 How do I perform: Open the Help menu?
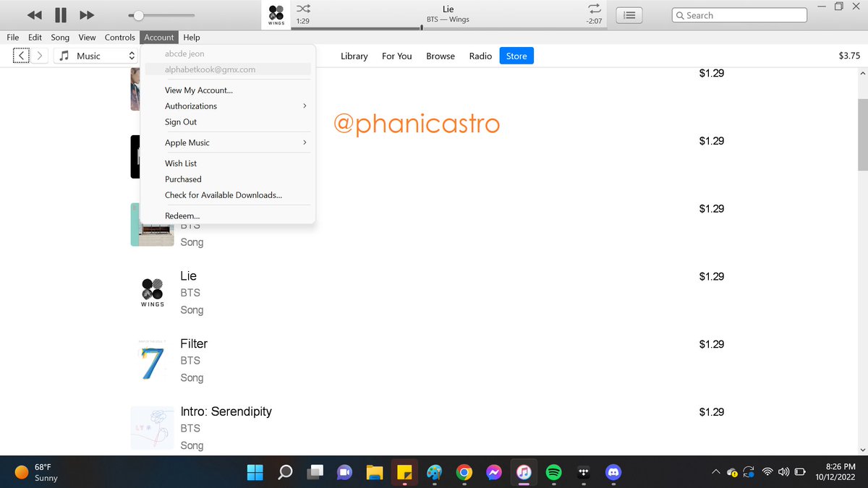pos(192,38)
